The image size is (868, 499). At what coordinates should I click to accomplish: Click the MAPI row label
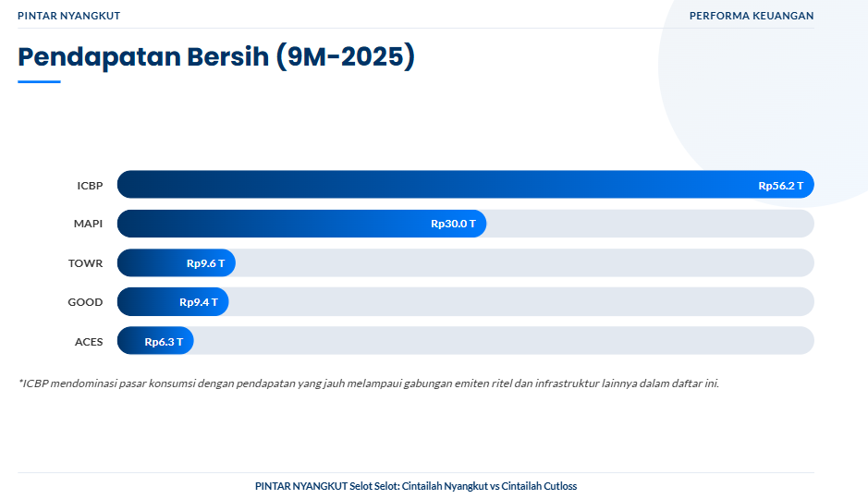pyautogui.click(x=88, y=224)
